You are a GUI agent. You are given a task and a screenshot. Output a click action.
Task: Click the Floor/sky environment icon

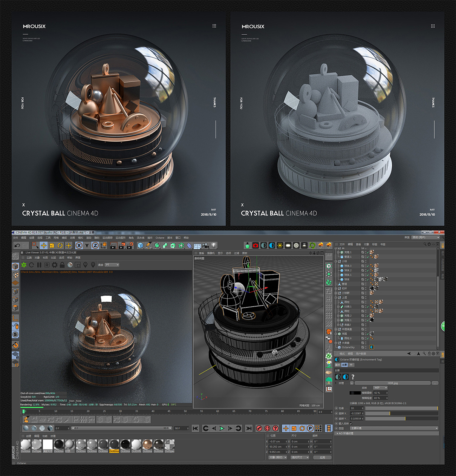point(197,246)
